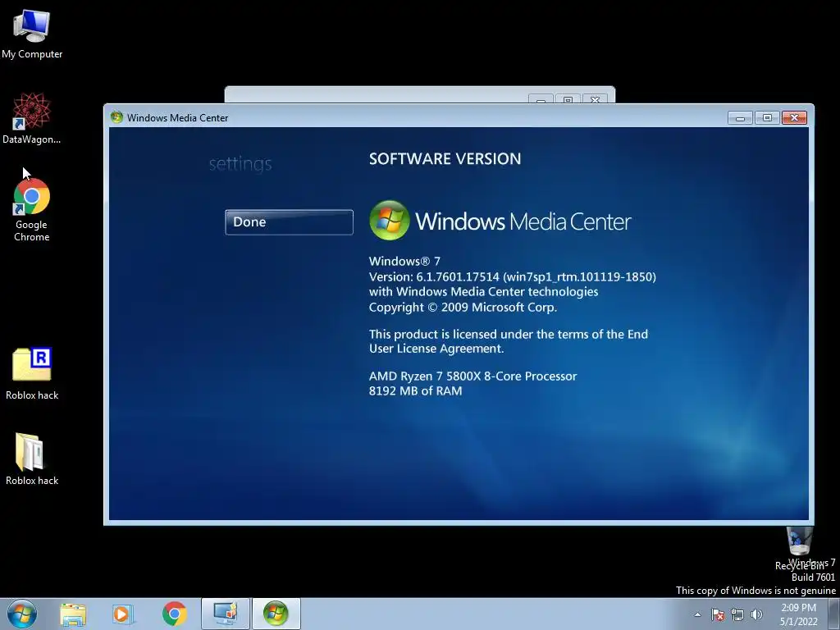Click Windows Media Center taskbar button
The image size is (840, 630).
[x=276, y=614]
